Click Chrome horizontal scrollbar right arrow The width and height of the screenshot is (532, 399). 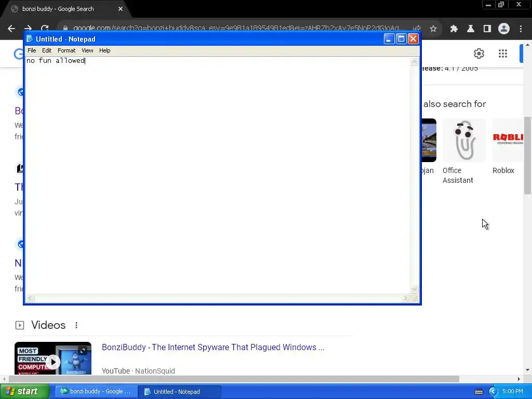[519, 379]
